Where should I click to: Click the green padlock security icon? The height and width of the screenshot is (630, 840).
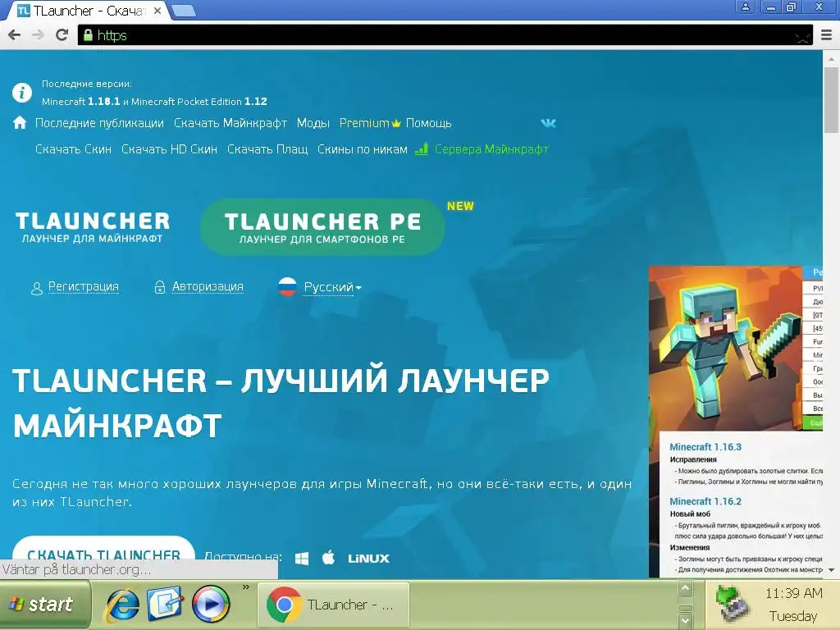[x=87, y=35]
